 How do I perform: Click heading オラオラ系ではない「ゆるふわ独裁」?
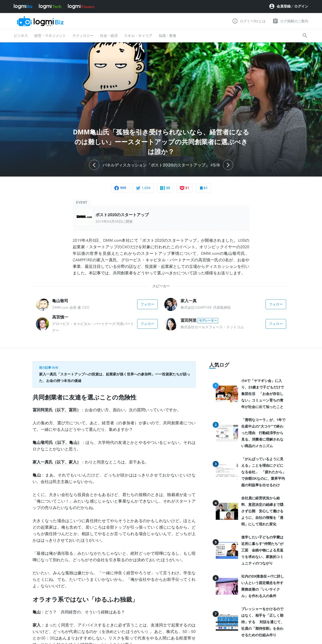85,600
